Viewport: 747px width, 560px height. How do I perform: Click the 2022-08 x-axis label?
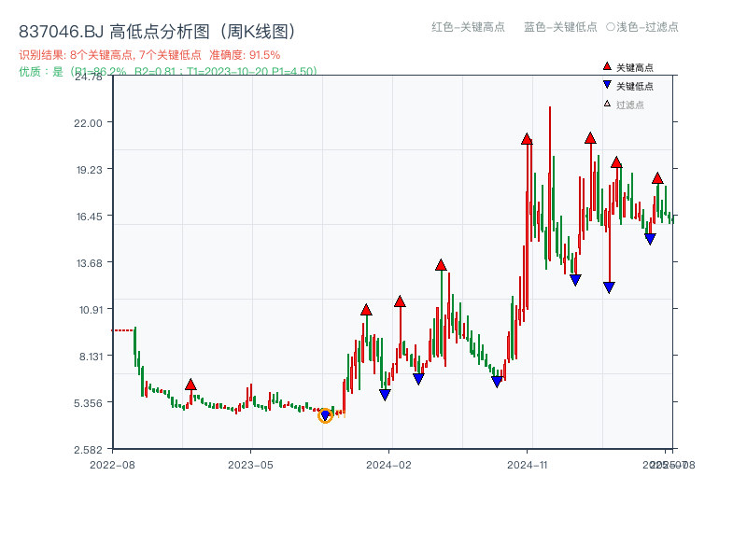click(x=114, y=463)
